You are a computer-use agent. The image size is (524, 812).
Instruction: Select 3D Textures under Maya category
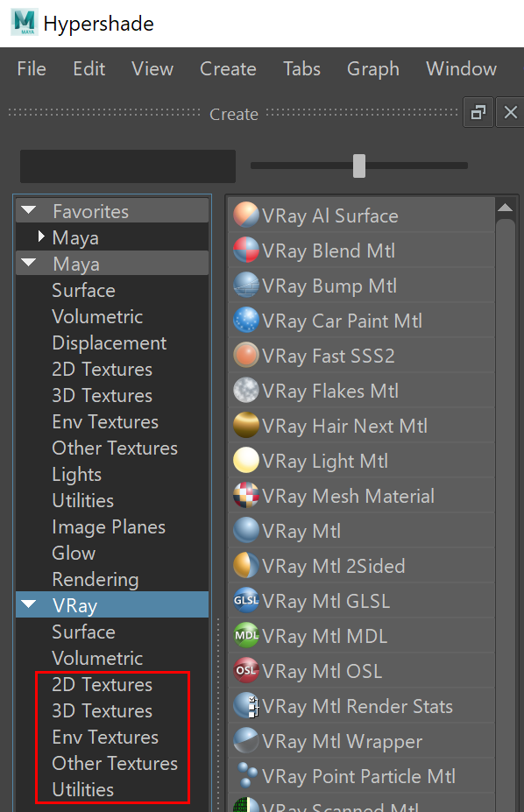coord(102,396)
